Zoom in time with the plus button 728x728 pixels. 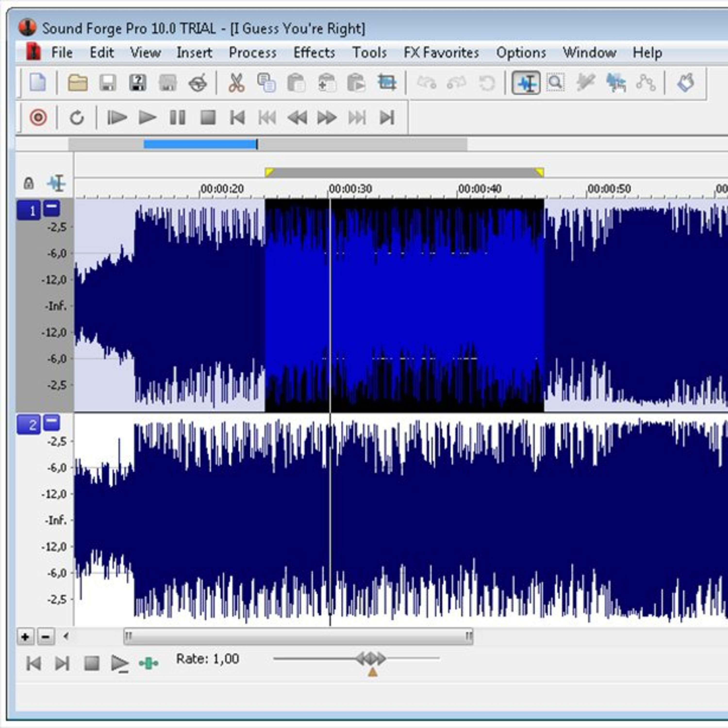coord(26,637)
